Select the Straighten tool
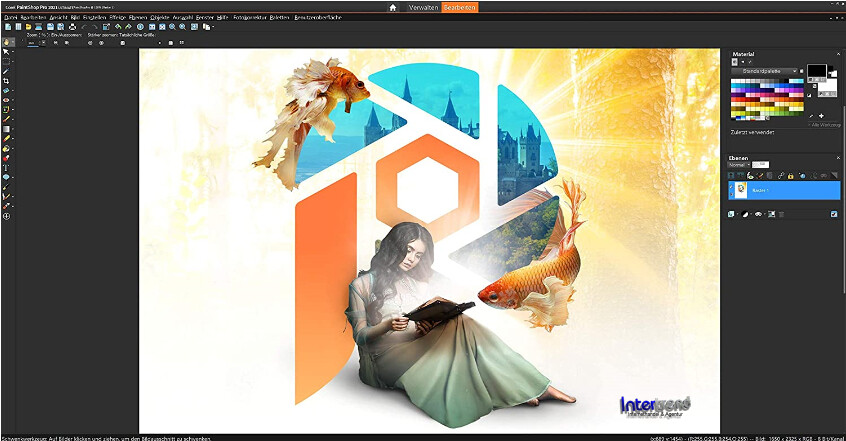The height and width of the screenshot is (441, 846). pyautogui.click(x=6, y=90)
